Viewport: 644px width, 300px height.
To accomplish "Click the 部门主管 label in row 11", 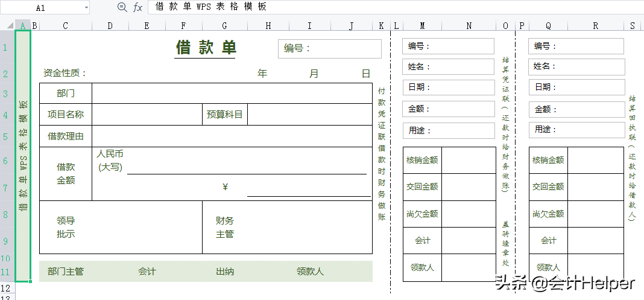I will (x=66, y=271).
